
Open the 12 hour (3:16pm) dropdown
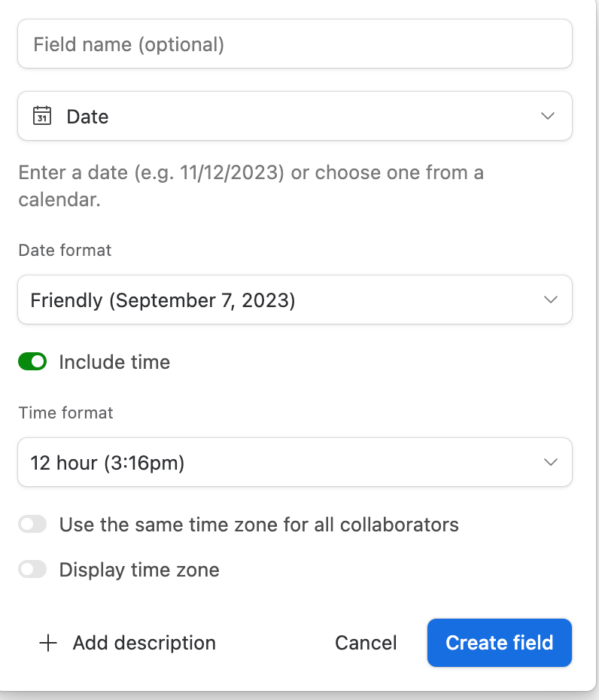tap(295, 462)
